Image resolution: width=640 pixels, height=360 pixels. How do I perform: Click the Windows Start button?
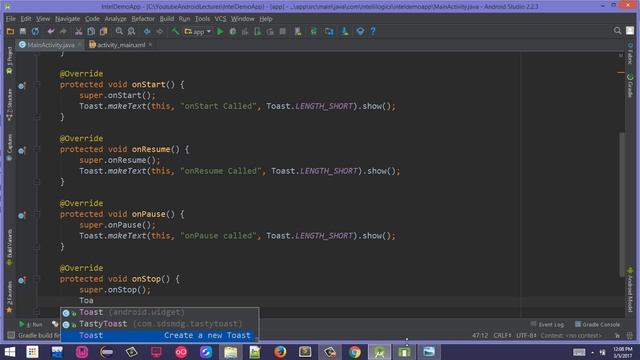pos(9,352)
